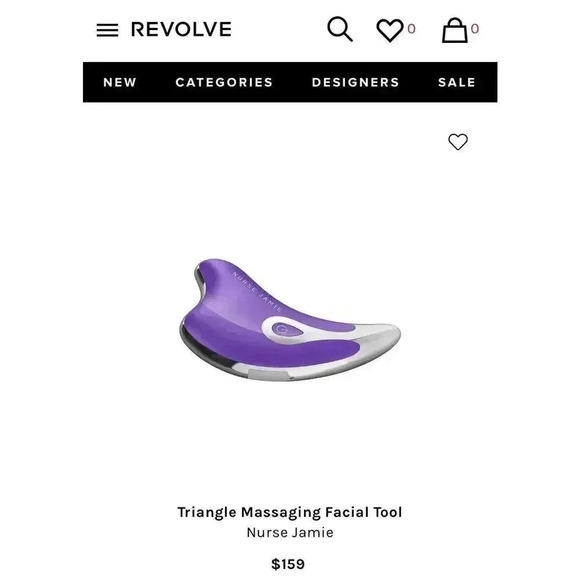Image resolution: width=580 pixels, height=580 pixels.
Task: Favorite the Triangle Massaging Facial Tool
Action: click(x=458, y=142)
